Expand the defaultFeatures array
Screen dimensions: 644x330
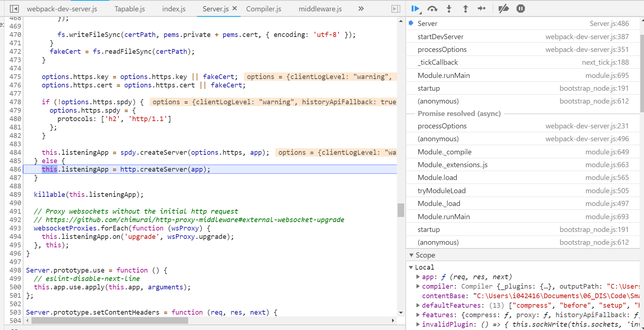coord(418,305)
